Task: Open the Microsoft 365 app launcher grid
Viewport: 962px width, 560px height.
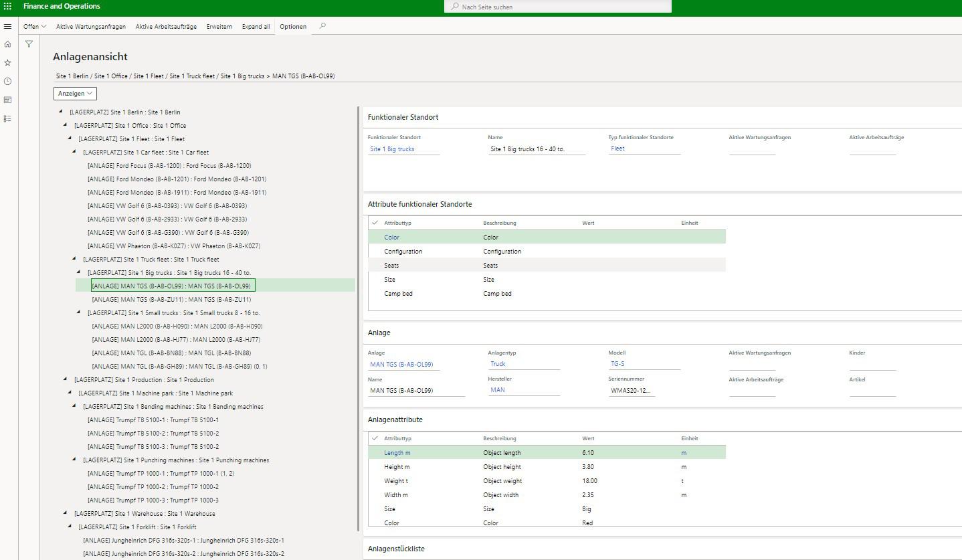Action: click(x=7, y=7)
